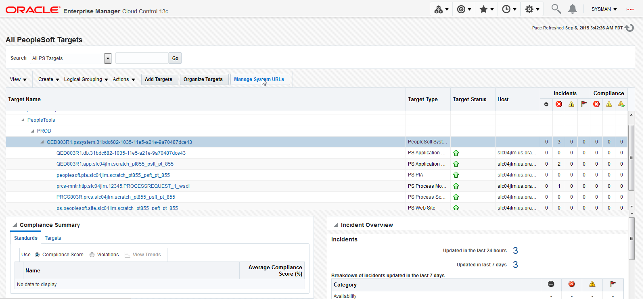The image size is (644, 299).
Task: Click the critical red X under Compliance header
Action: 596,104
